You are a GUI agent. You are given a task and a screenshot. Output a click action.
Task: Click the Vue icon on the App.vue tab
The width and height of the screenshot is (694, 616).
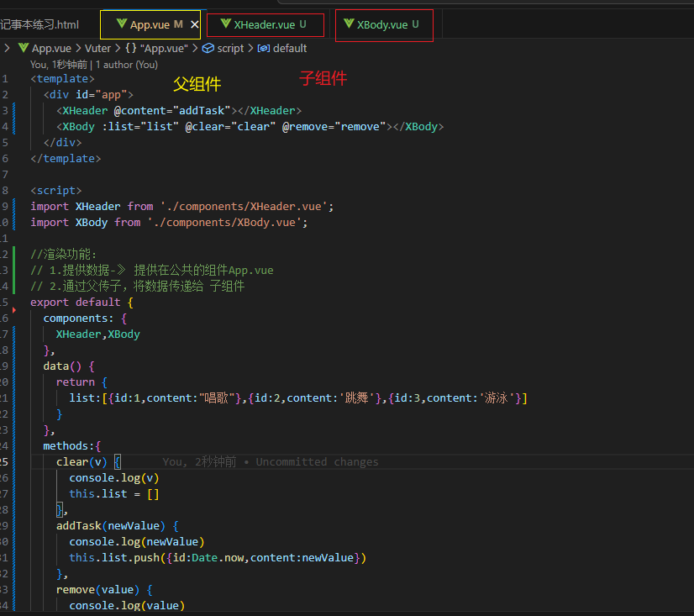point(122,24)
